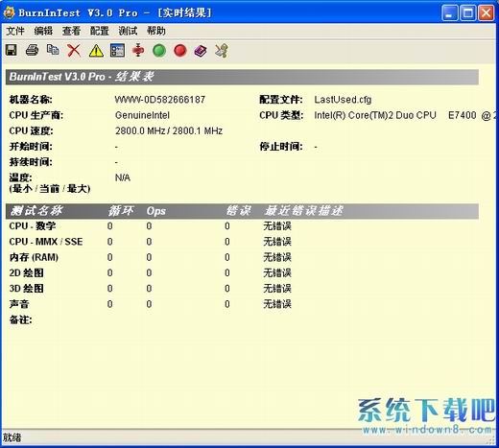
Task: Click the red test duty cycle icon
Action: point(138,51)
